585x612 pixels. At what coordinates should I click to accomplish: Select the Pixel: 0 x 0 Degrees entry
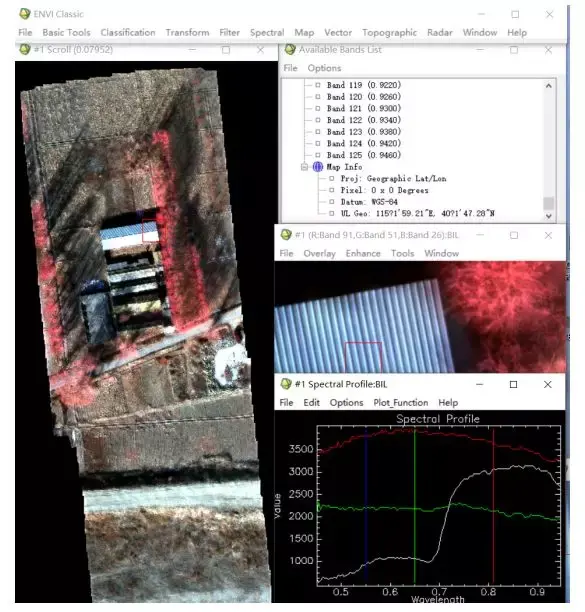pos(384,190)
